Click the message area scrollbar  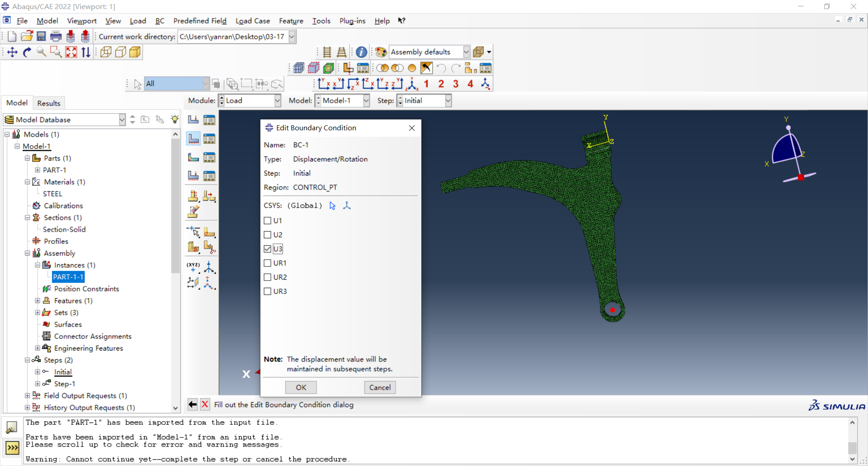click(x=852, y=447)
